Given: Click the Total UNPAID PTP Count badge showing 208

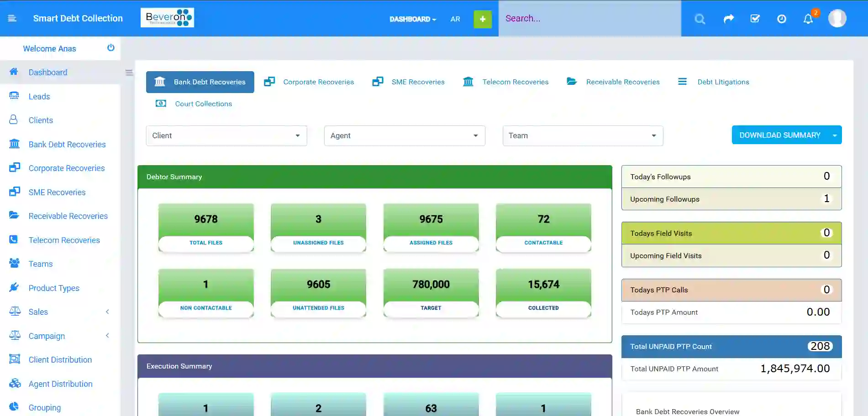Looking at the screenshot, I should point(820,346).
